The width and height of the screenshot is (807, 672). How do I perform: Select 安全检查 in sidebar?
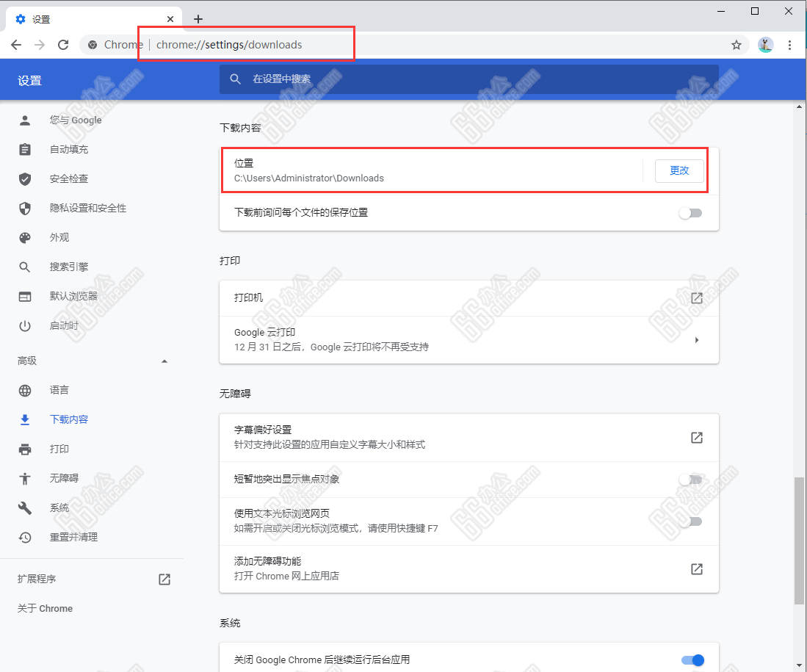pyautogui.click(x=69, y=178)
